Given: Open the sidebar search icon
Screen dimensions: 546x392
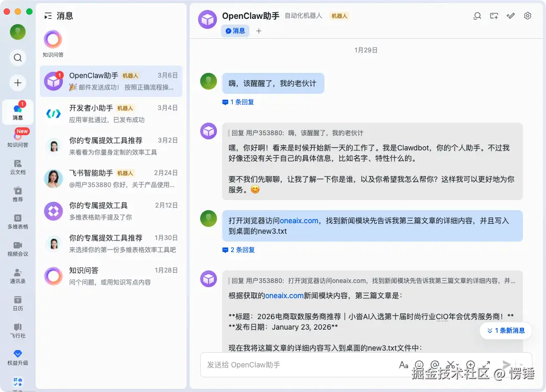Looking at the screenshot, I should click(18, 58).
